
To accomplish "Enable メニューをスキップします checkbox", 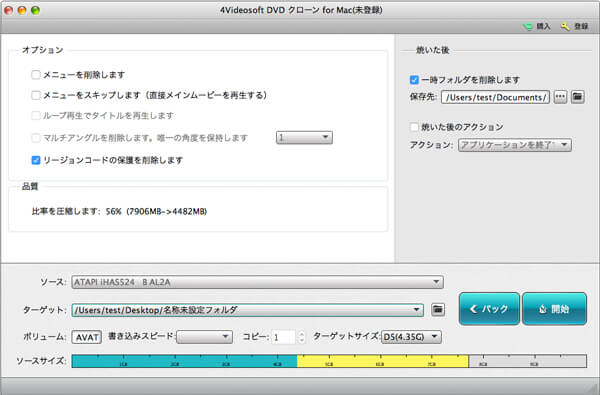I will pyautogui.click(x=36, y=95).
